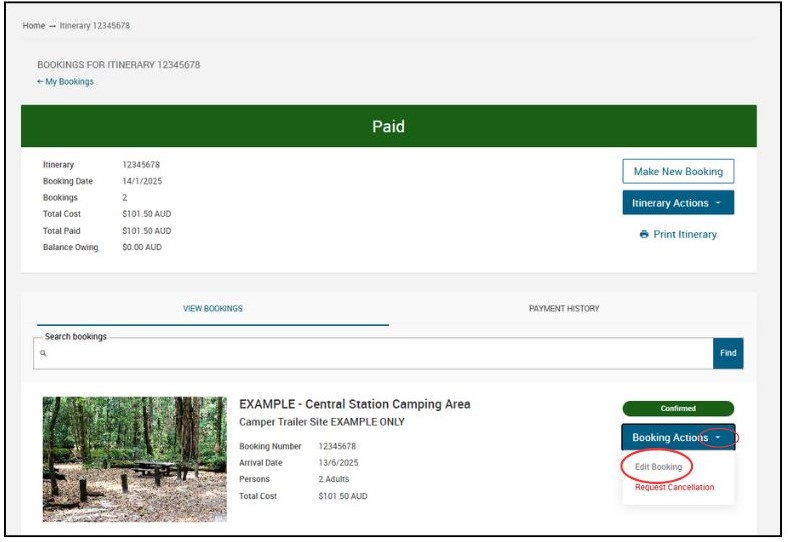Focus the Search bookings input field
788x542 pixels.
click(x=373, y=353)
